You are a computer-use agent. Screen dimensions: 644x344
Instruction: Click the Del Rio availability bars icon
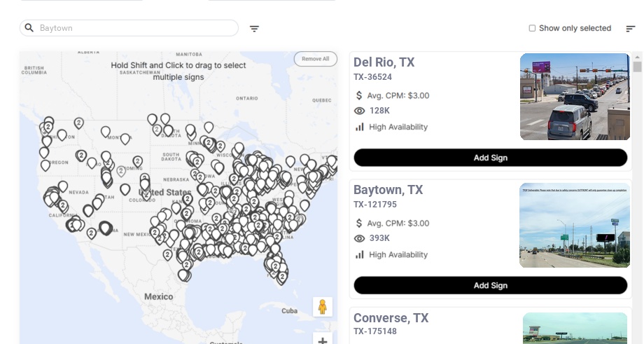[x=360, y=127]
